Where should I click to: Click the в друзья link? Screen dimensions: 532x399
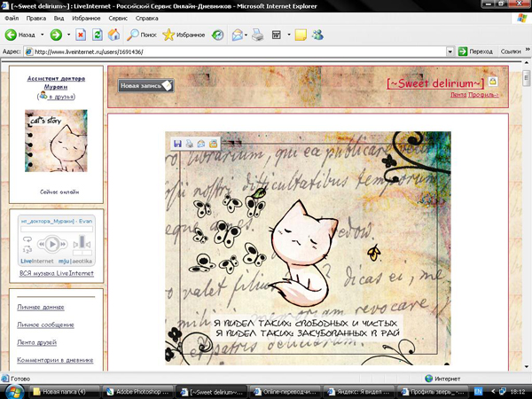tap(60, 97)
